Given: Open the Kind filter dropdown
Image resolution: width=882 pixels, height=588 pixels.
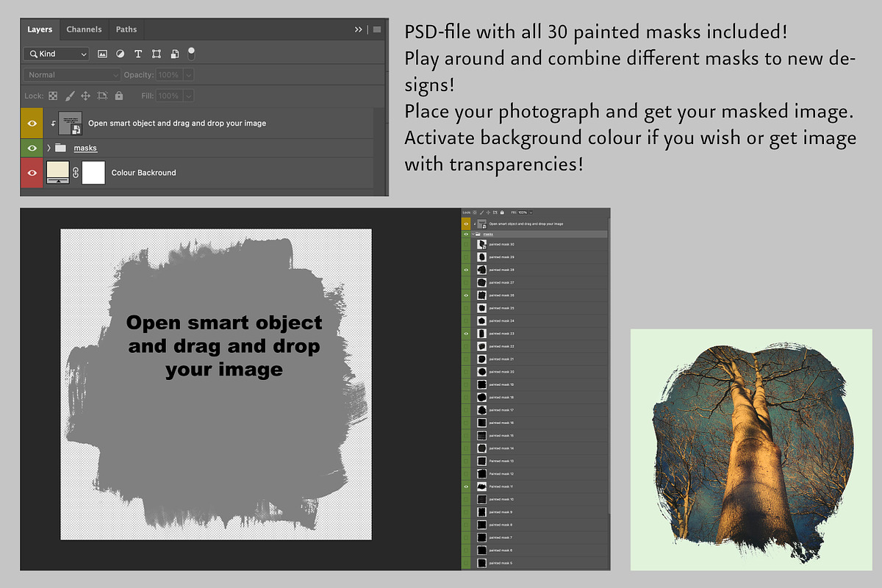Looking at the screenshot, I should point(56,54).
